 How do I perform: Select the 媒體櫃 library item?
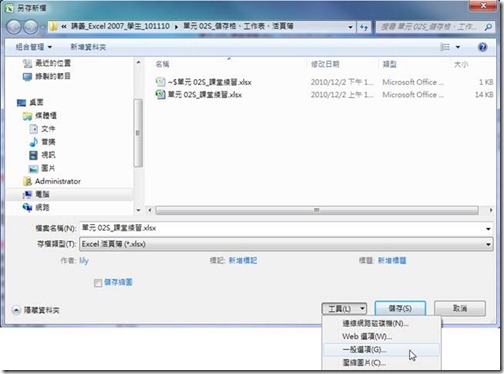pos(40,116)
